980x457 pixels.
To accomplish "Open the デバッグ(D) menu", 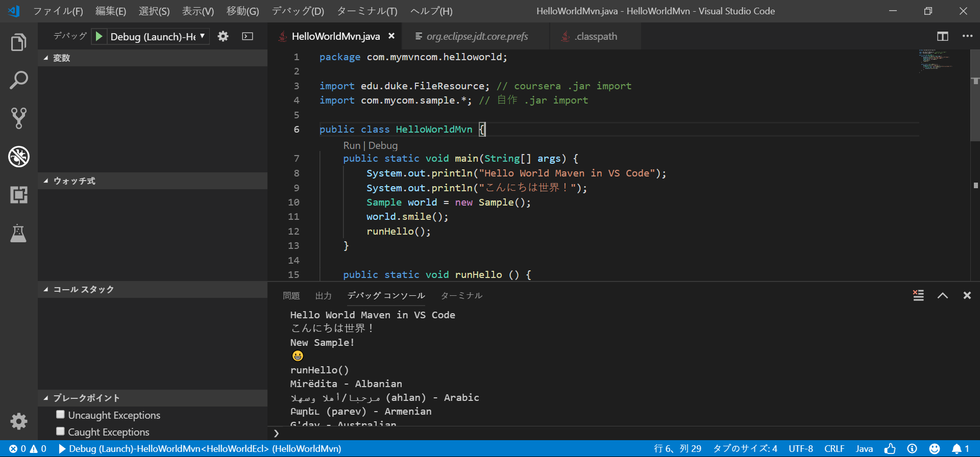I will click(x=298, y=11).
